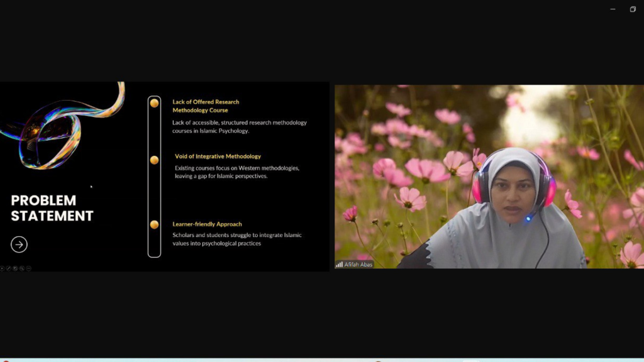Click the Afifah Abas name label
Viewport: 644px width, 362px height.
(358, 265)
